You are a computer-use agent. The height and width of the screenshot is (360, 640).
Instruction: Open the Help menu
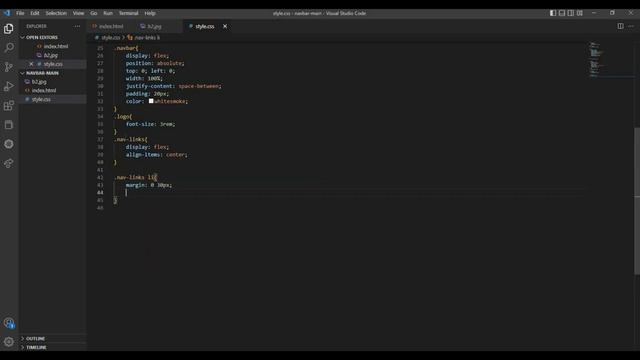pyautogui.click(x=150, y=13)
